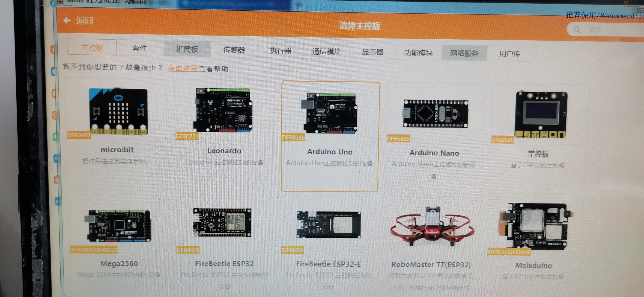Click the DFR0654 product tag
Image resolution: width=644 pixels, height=297 pixels.
[x=293, y=251]
